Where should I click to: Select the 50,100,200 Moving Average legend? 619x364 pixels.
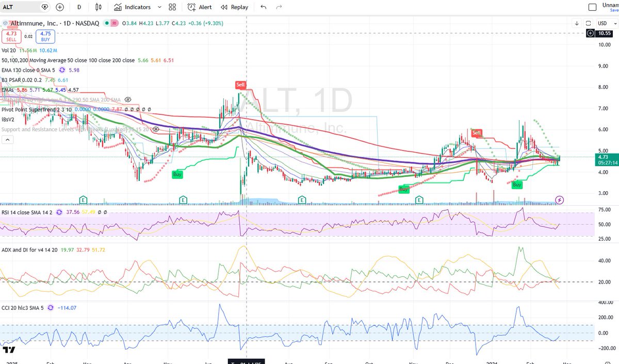[x=68, y=60]
